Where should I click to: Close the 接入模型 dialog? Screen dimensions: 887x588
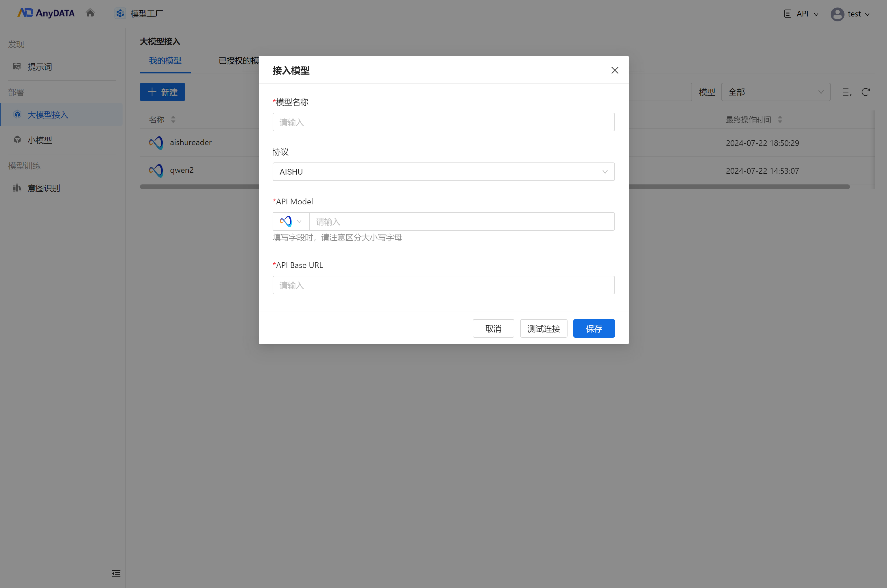(x=615, y=70)
